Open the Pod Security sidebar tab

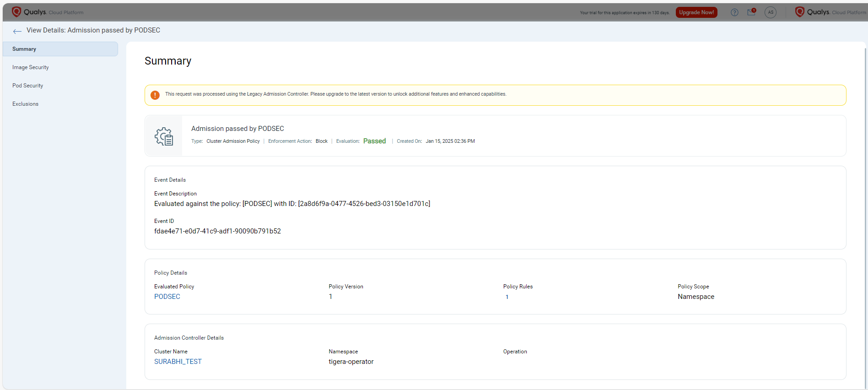27,86
